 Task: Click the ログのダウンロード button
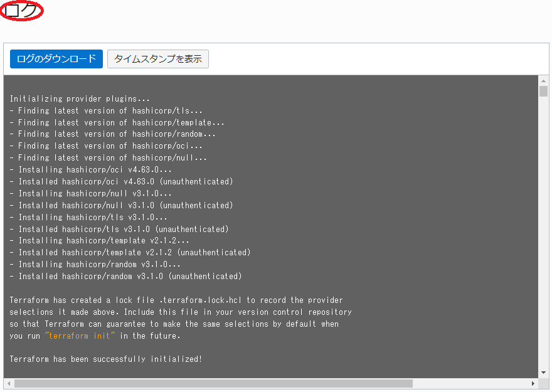point(56,59)
